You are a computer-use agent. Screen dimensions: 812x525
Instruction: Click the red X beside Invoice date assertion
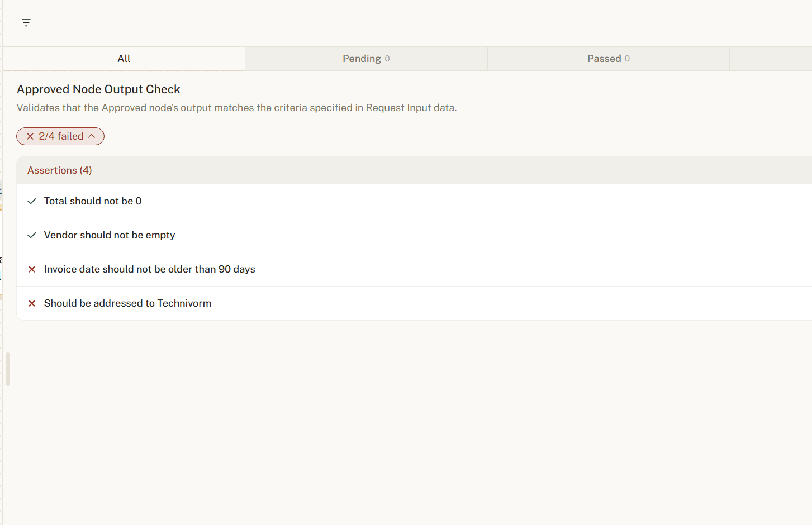pyautogui.click(x=32, y=269)
